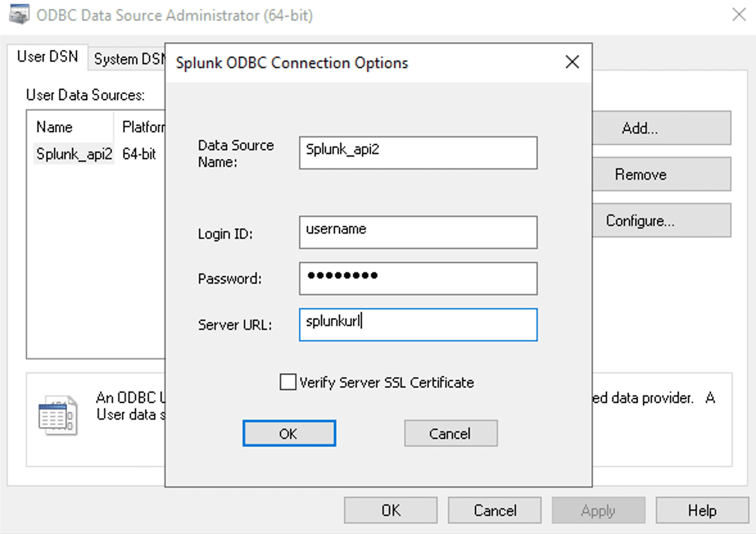
Task: Enable Verify Server SSL Certificate checkbox
Action: coord(288,383)
